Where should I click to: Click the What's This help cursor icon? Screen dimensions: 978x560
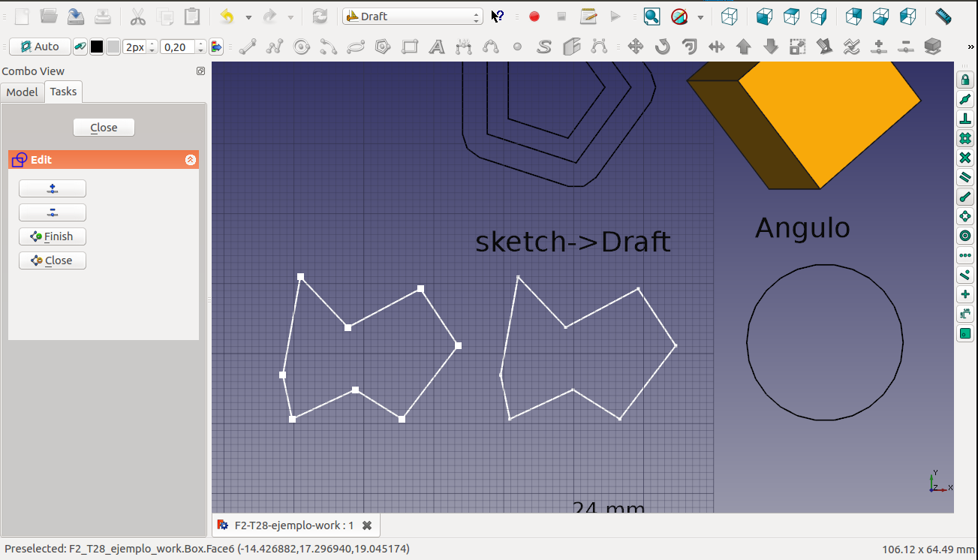coord(497,16)
